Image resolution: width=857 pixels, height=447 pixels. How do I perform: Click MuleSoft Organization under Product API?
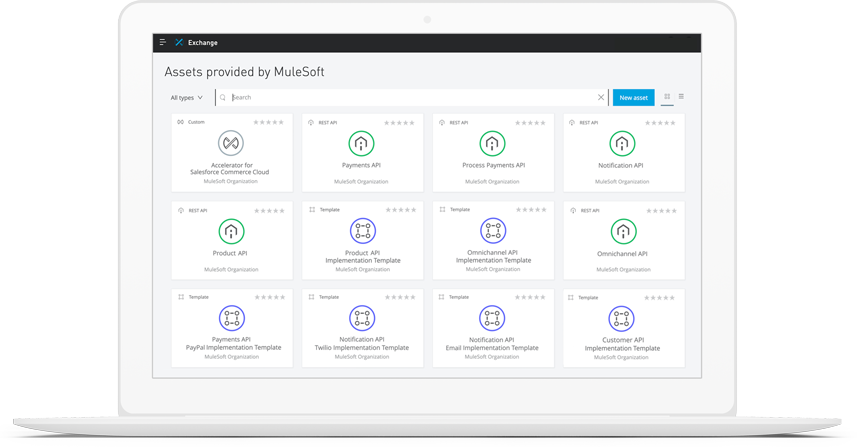click(231, 269)
